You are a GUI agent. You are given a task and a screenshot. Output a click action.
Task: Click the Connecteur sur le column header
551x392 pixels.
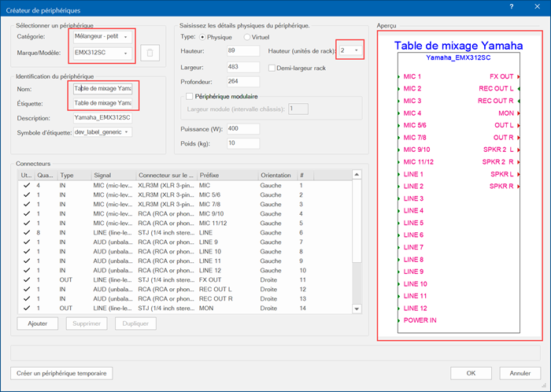(166, 175)
